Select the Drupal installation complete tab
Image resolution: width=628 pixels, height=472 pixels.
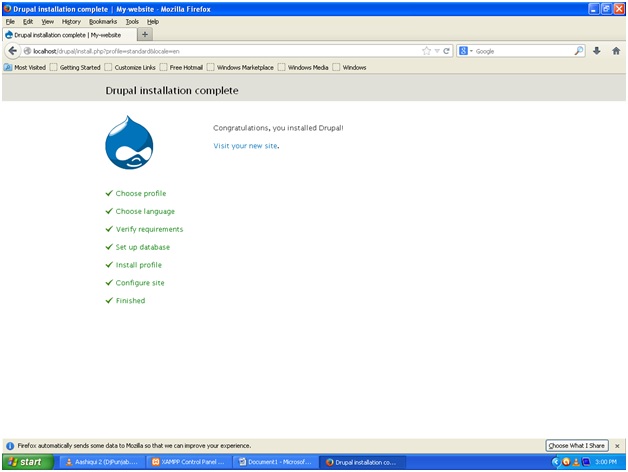click(69, 35)
